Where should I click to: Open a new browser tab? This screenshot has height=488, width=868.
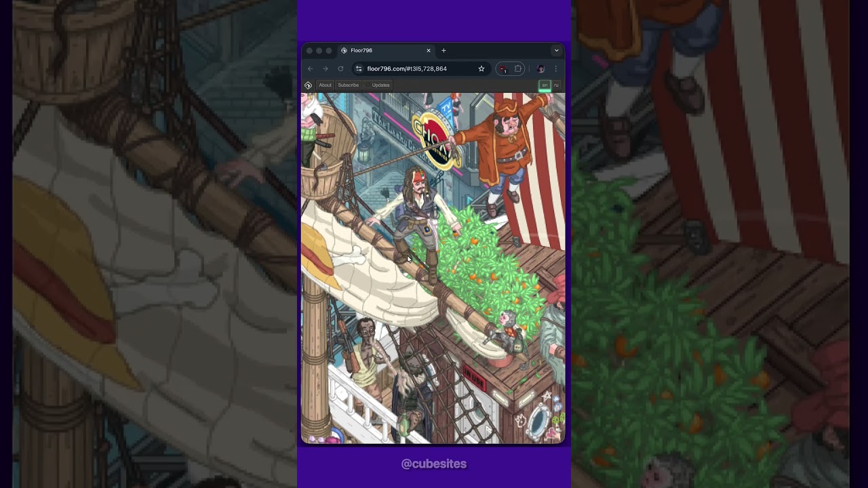pos(443,50)
